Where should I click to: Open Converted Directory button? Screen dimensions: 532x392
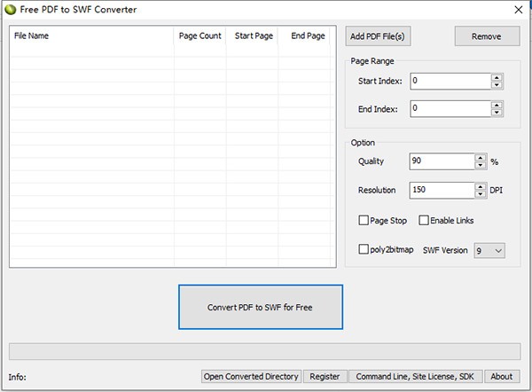click(252, 376)
